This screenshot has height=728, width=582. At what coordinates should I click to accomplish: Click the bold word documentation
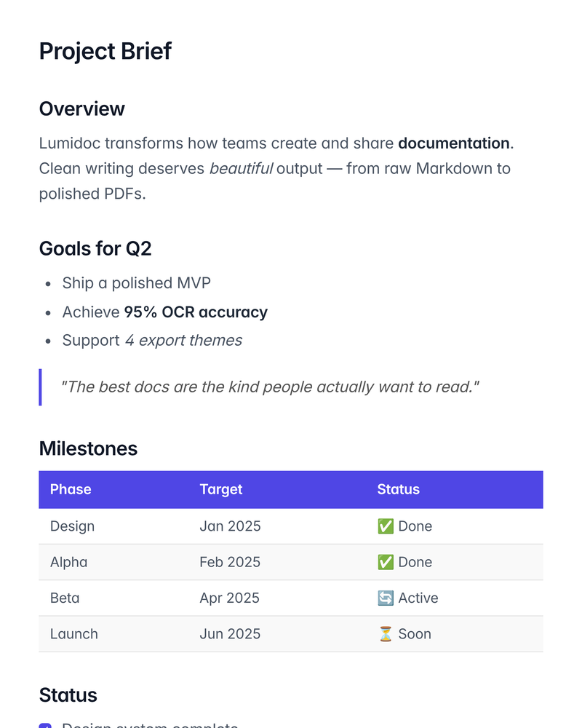point(454,143)
